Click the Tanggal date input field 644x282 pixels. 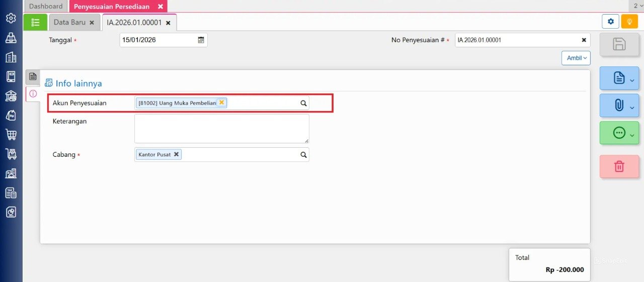(x=164, y=40)
